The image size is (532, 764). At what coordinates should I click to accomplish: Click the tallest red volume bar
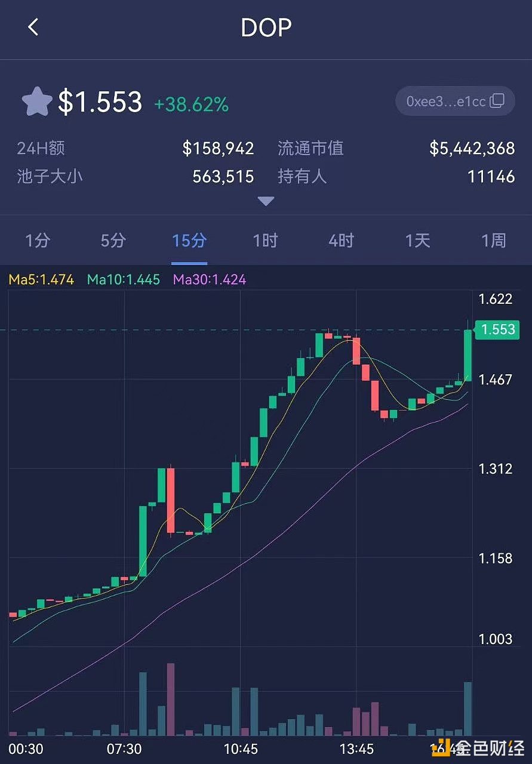click(171, 698)
